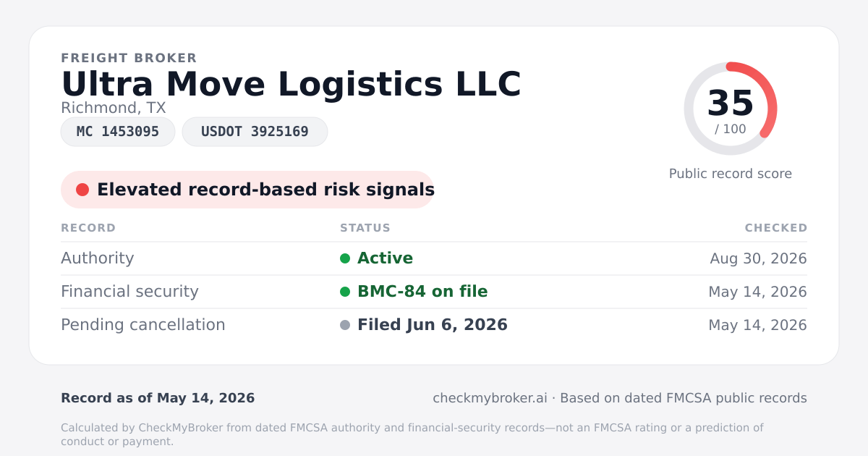868x456 pixels.
Task: Select the Authority record row
Action: (x=434, y=258)
